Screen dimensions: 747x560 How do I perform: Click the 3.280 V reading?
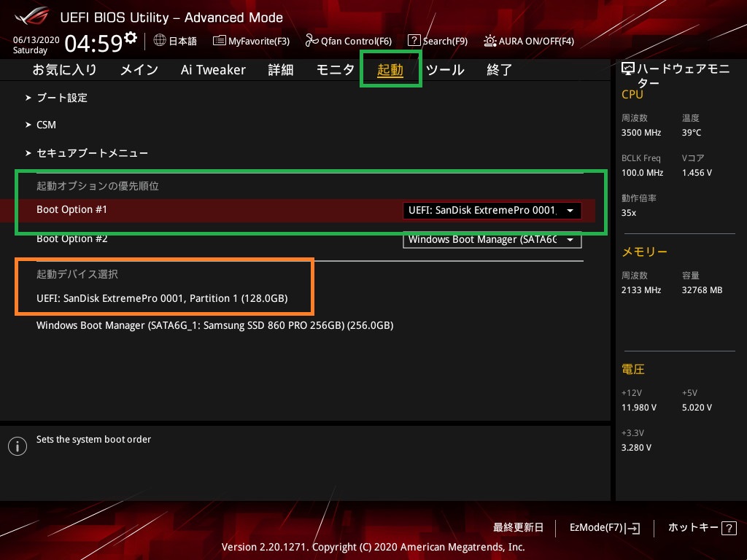(636, 448)
